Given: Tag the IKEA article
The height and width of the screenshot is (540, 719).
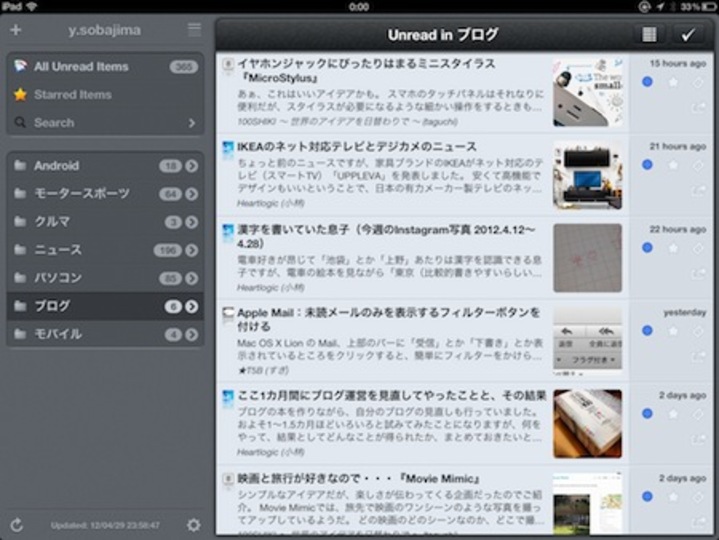Looking at the screenshot, I should pos(698,165).
